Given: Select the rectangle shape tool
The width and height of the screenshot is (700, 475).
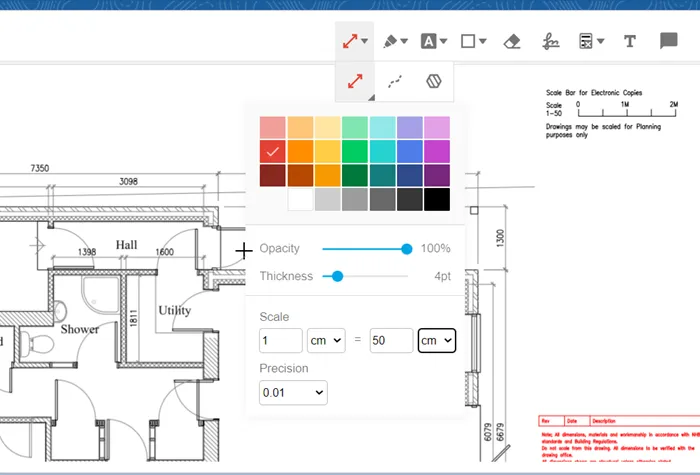Looking at the screenshot, I should (468, 42).
